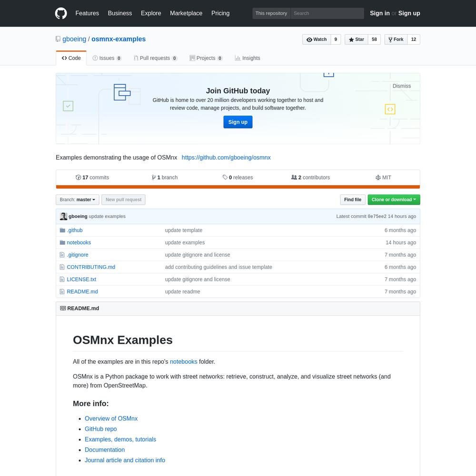
Task: Watch the repository
Action: point(317,40)
